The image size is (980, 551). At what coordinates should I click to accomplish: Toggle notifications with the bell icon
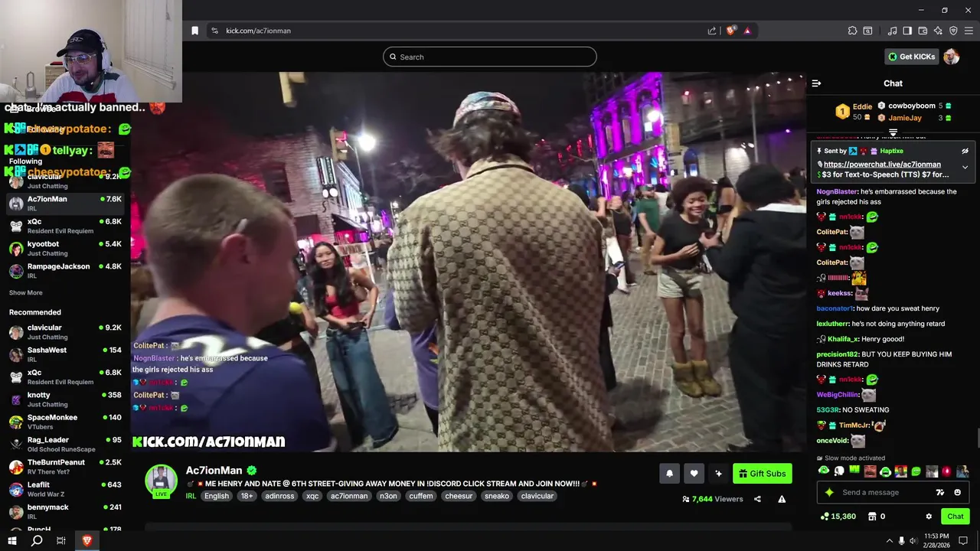coord(669,474)
